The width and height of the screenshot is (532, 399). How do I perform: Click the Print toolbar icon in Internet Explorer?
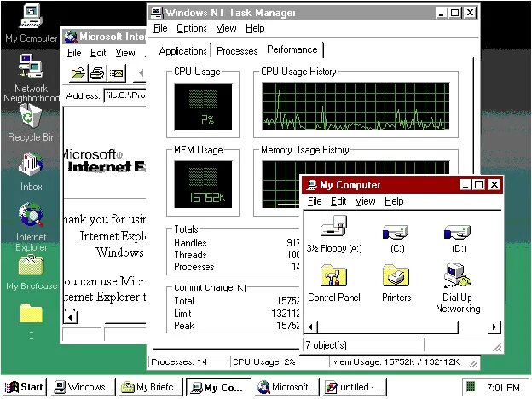(x=97, y=73)
